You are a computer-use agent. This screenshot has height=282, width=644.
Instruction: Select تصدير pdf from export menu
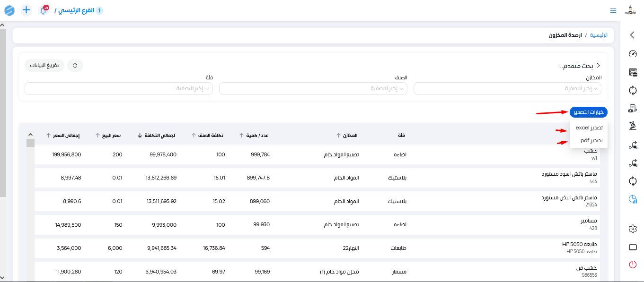591,141
